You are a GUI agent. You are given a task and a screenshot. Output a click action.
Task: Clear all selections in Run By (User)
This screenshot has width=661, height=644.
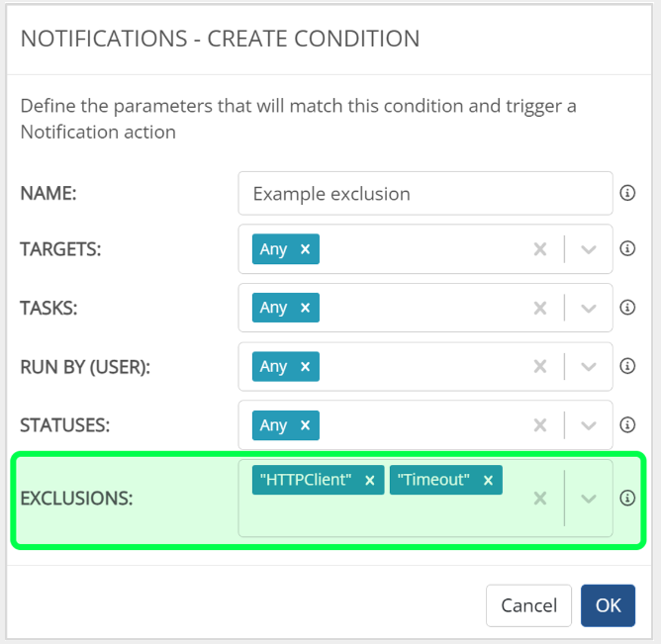[540, 367]
